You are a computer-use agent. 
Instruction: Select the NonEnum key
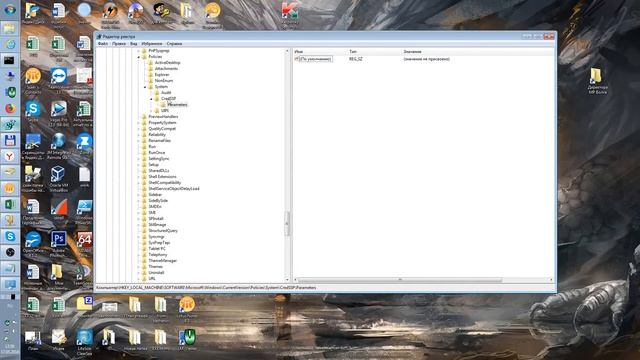(x=164, y=81)
